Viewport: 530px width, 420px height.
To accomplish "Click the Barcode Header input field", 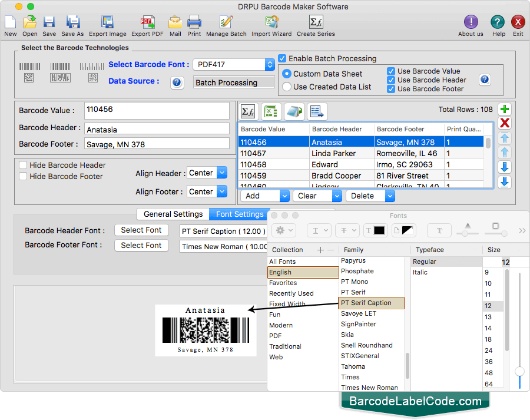I will (x=157, y=129).
